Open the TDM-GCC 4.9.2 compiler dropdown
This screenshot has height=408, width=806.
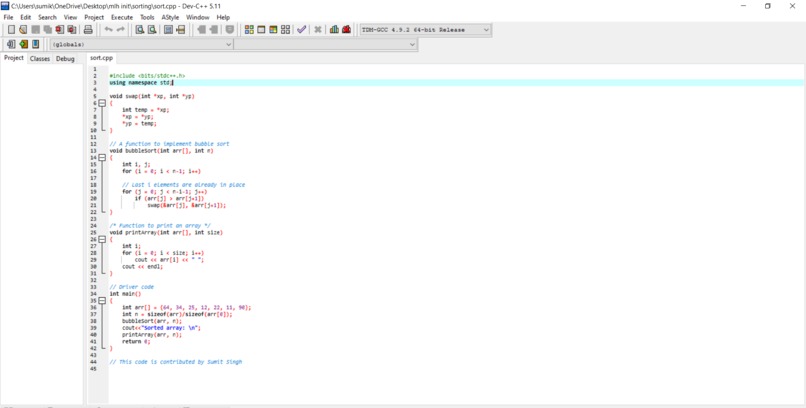coord(425,30)
